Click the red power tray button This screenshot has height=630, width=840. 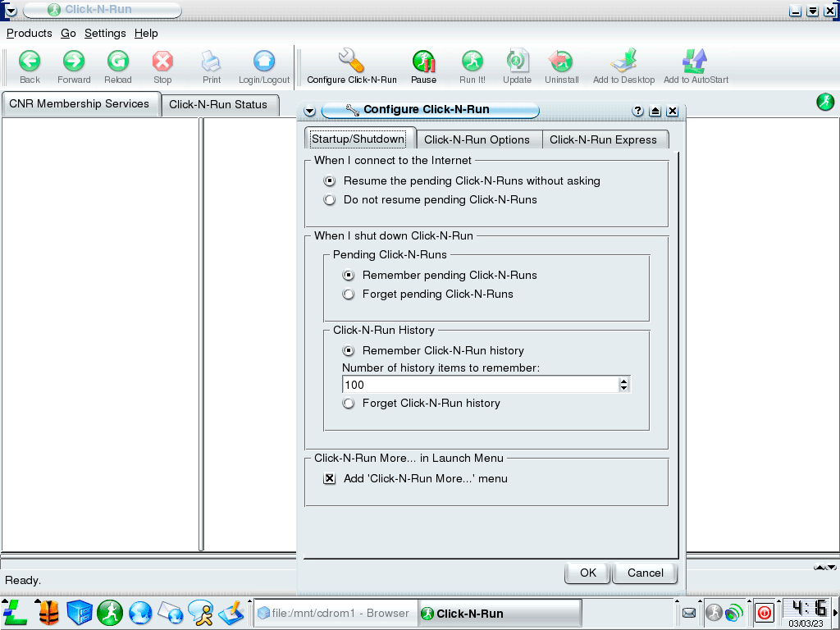coord(765,612)
